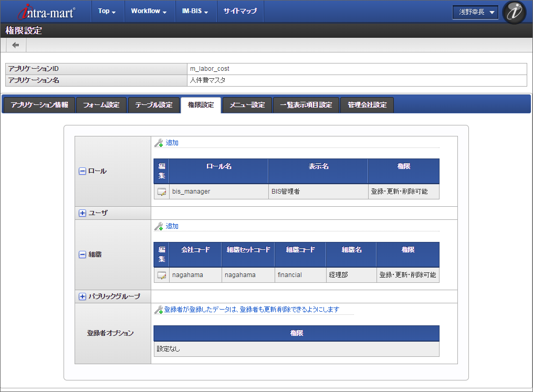
Task: Expand the ユーザ section
Action: click(82, 213)
